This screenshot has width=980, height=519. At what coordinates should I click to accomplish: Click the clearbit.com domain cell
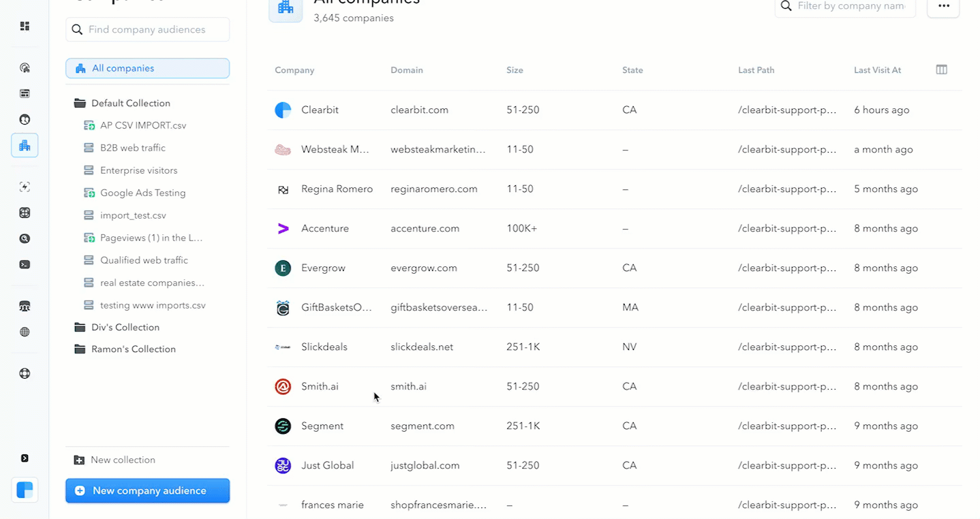click(x=419, y=110)
